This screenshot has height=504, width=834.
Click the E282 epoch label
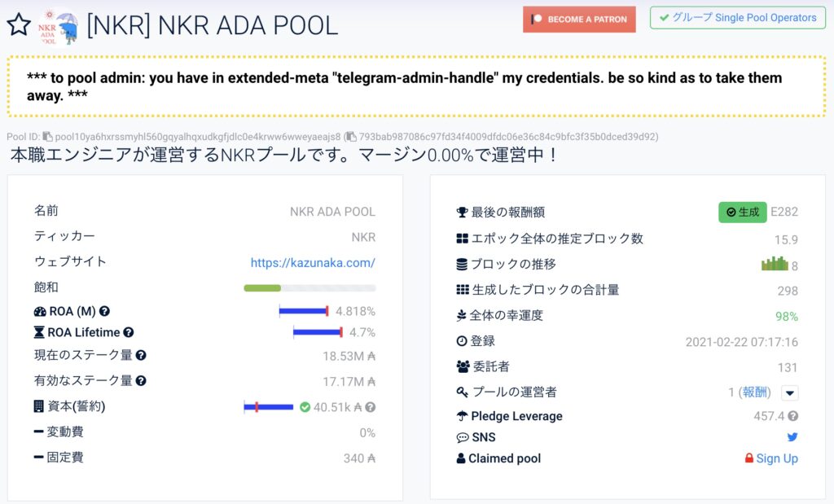coord(784,213)
